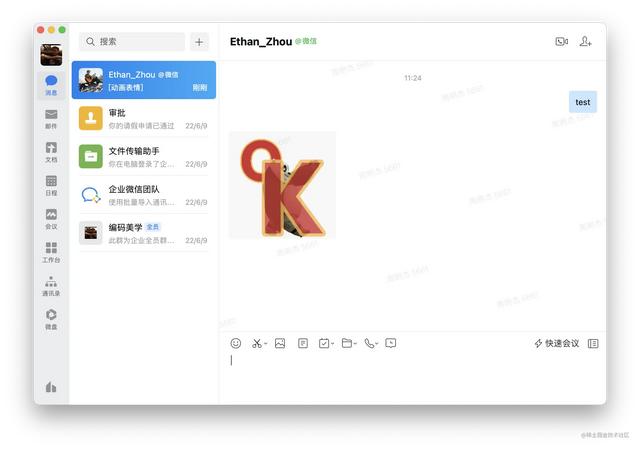Click the 11:24 timestamp in chat
Viewport: 640px width, 449px height.
[413, 78]
